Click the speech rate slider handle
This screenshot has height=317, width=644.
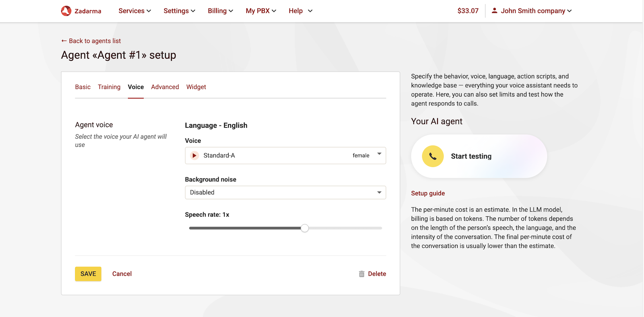(x=305, y=228)
